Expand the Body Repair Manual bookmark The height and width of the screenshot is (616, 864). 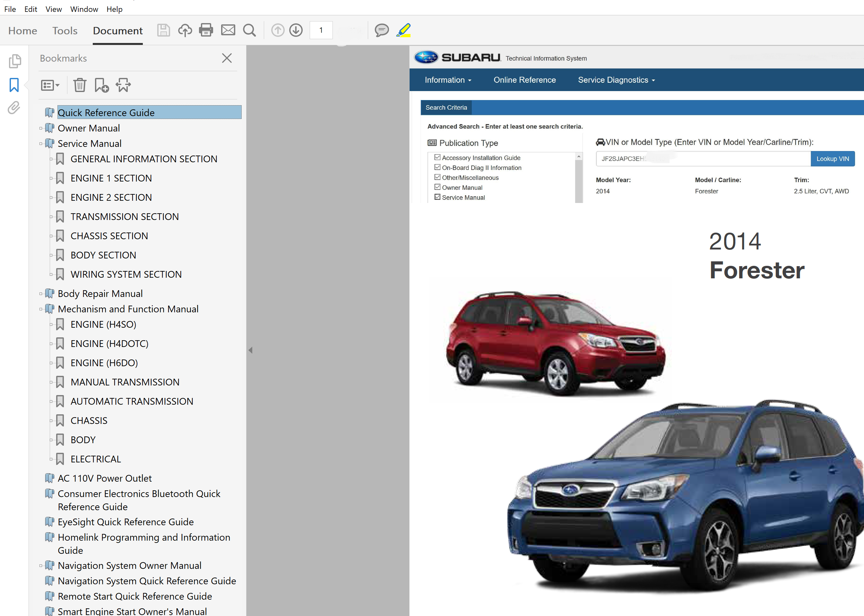[x=41, y=294]
